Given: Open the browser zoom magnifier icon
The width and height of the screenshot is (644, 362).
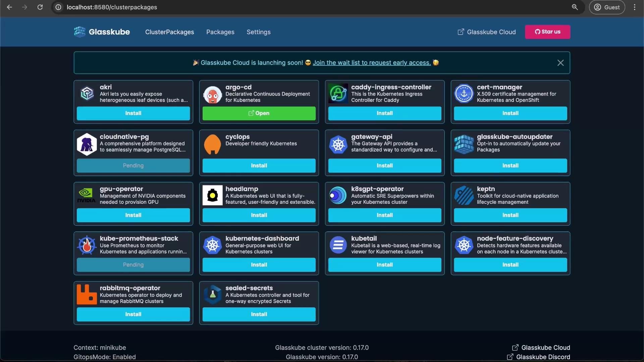Looking at the screenshot, I should pyautogui.click(x=575, y=7).
